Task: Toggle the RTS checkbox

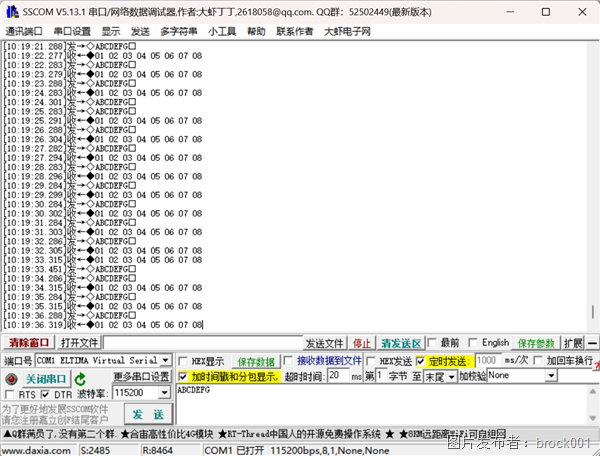Action: pyautogui.click(x=10, y=394)
